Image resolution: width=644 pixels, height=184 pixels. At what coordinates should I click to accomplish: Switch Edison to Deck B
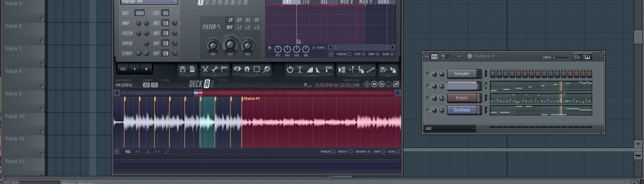(x=212, y=84)
